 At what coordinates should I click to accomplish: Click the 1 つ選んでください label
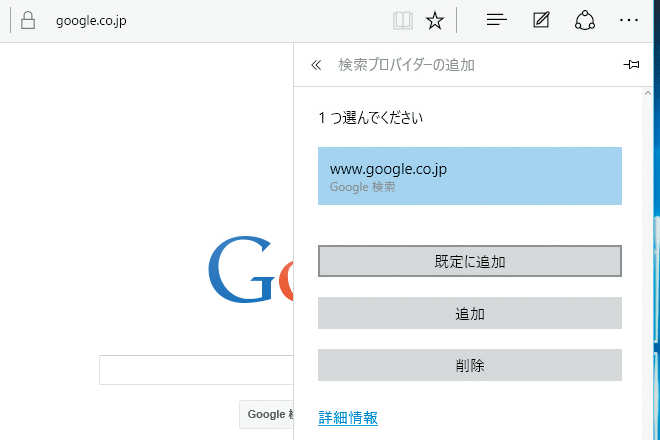(x=370, y=118)
